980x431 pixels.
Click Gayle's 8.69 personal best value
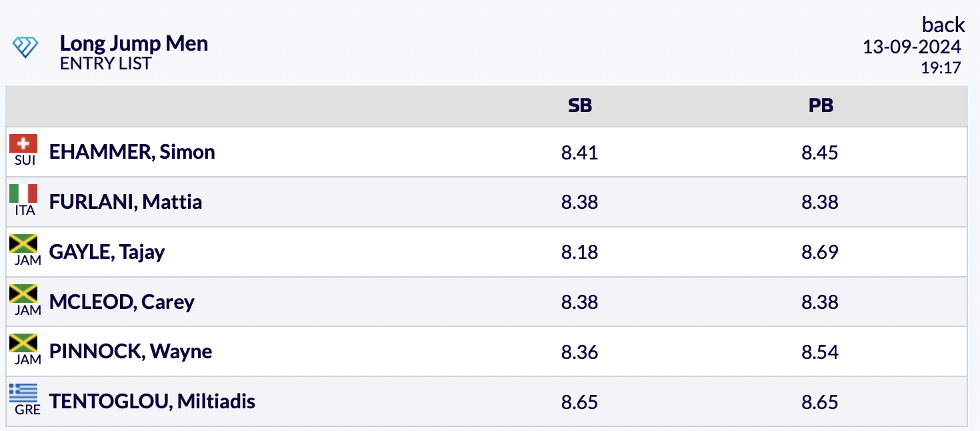[x=820, y=252]
